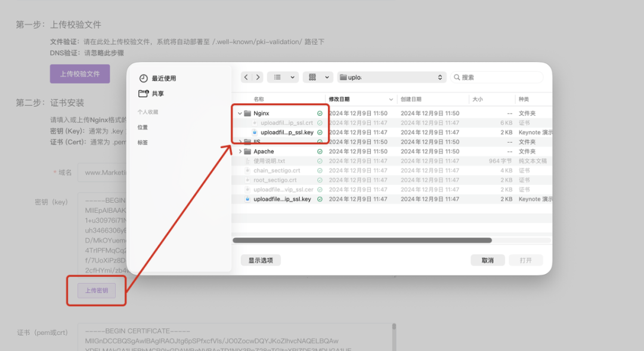
Task: Click file icon of chain_sectigo.crt
Action: [x=247, y=170]
